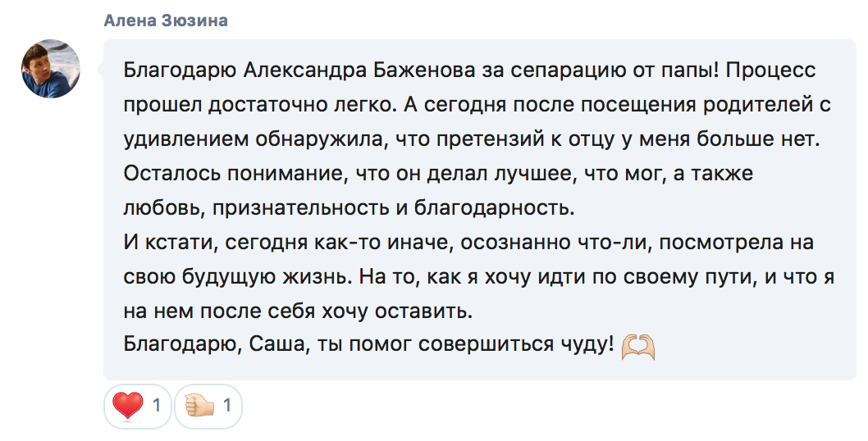Click the fist bump reaction icon

pyautogui.click(x=199, y=406)
